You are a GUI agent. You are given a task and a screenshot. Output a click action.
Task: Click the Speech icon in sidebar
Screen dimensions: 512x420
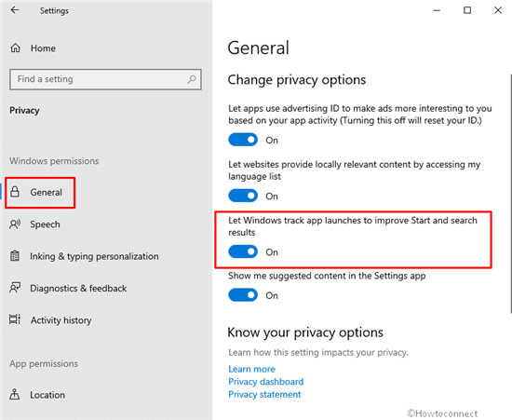(15, 224)
